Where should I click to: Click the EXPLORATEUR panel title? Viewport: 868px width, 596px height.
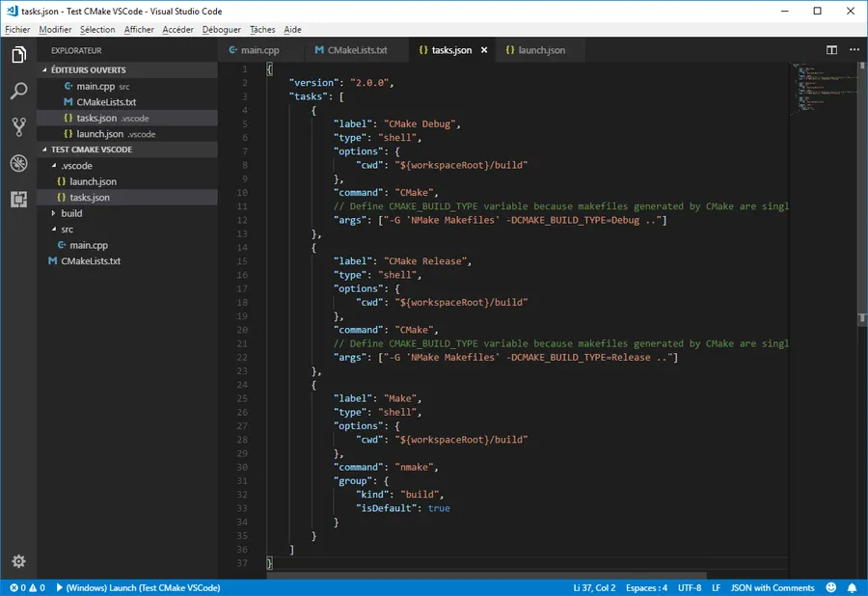coord(76,50)
